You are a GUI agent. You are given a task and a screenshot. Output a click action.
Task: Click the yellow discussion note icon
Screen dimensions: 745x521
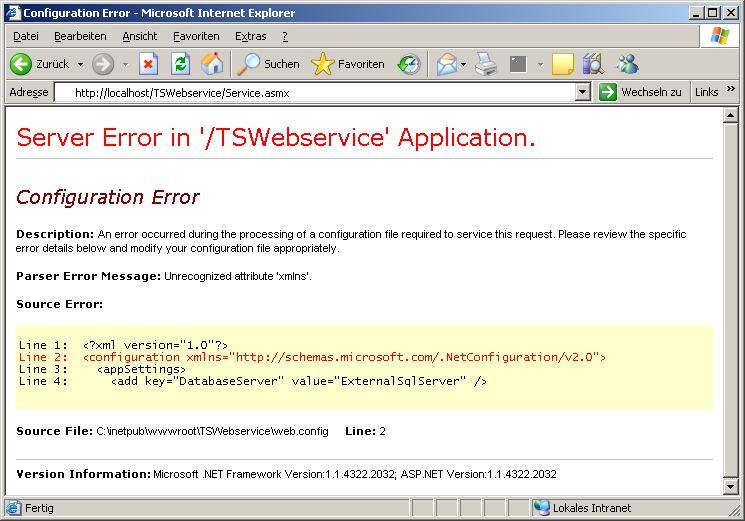point(562,64)
